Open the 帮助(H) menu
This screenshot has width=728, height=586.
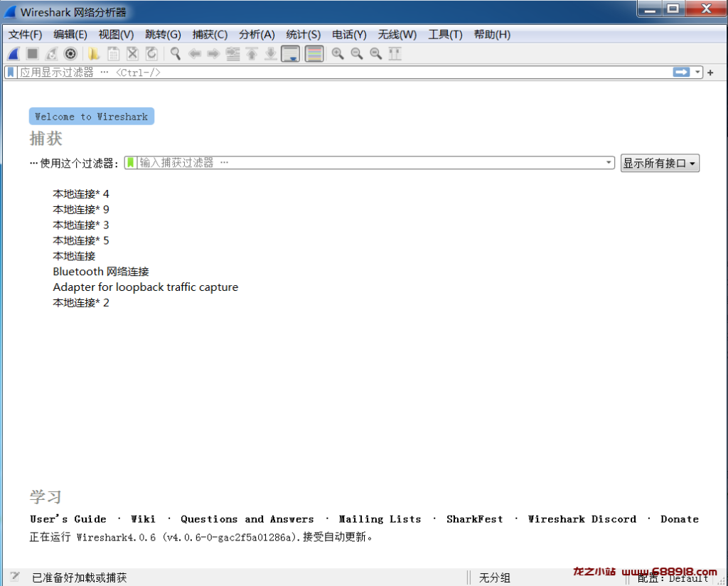[x=492, y=35]
